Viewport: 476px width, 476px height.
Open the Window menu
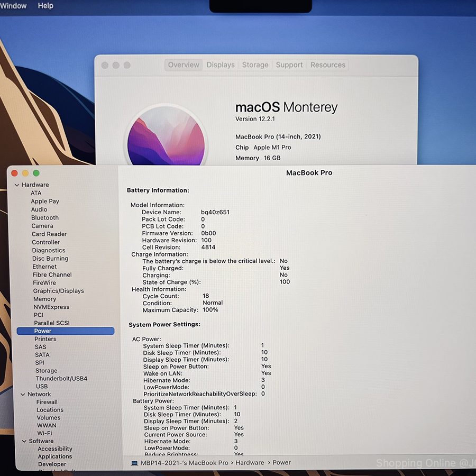point(13,6)
